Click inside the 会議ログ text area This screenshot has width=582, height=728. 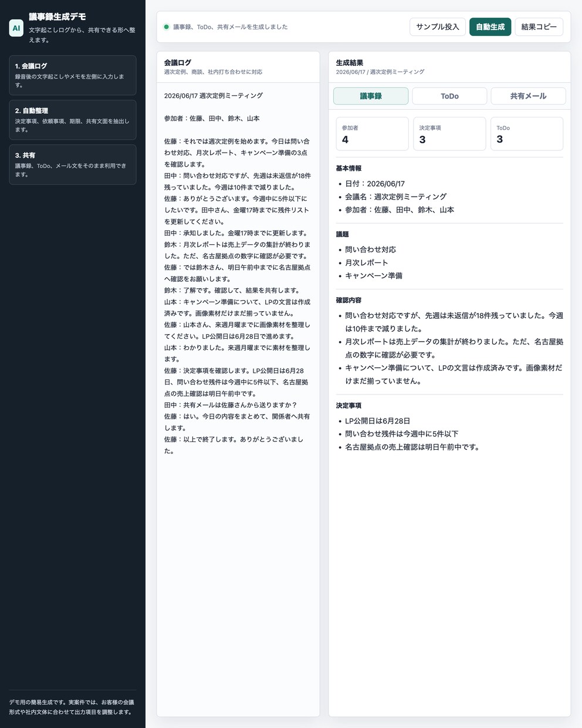point(238,399)
